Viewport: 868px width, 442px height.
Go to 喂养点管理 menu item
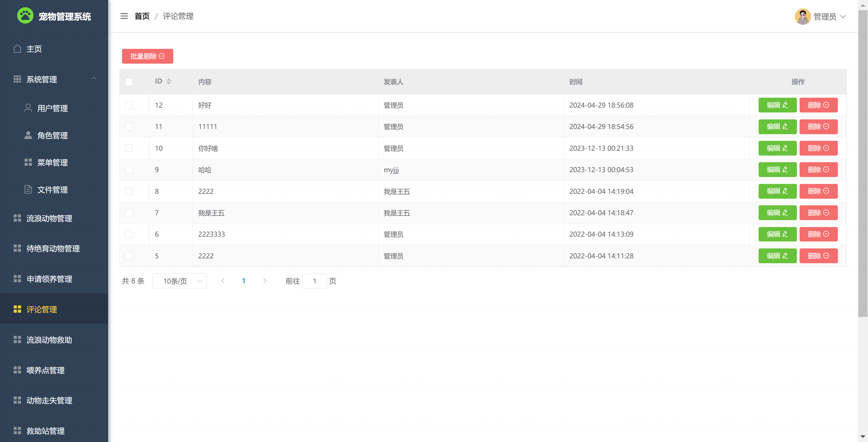[x=46, y=370]
